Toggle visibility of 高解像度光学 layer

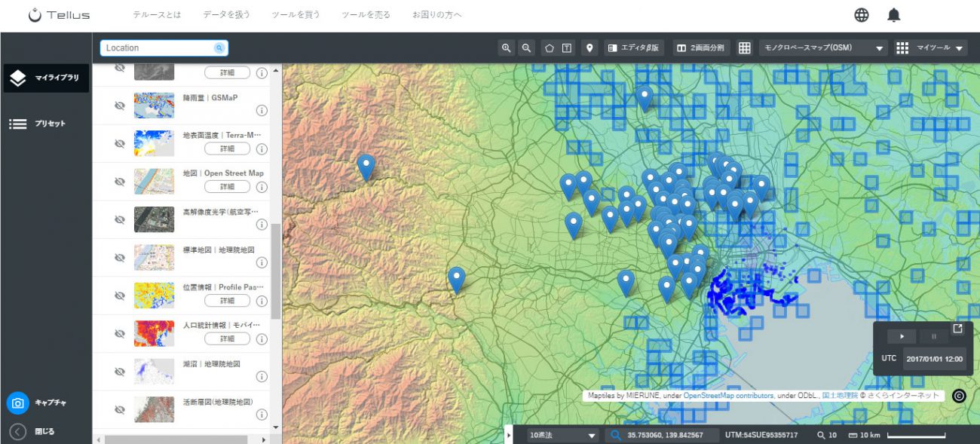pos(119,219)
